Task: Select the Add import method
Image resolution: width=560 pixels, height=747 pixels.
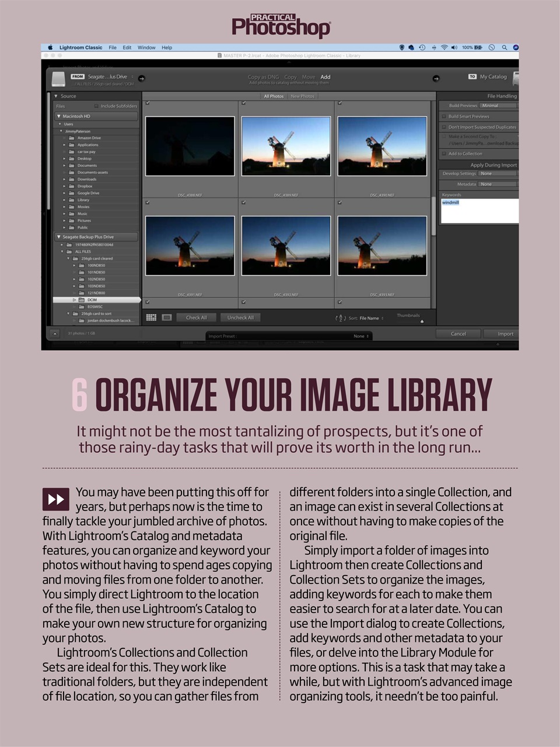Action: tap(325, 76)
